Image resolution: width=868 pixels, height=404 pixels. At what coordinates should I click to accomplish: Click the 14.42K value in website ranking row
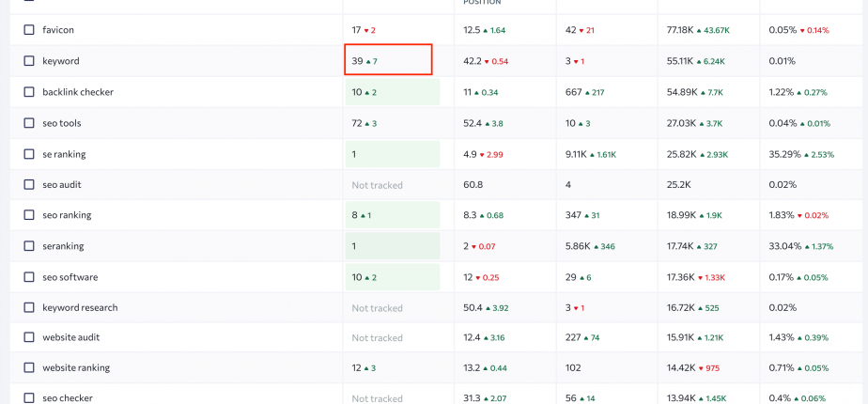[680, 367]
